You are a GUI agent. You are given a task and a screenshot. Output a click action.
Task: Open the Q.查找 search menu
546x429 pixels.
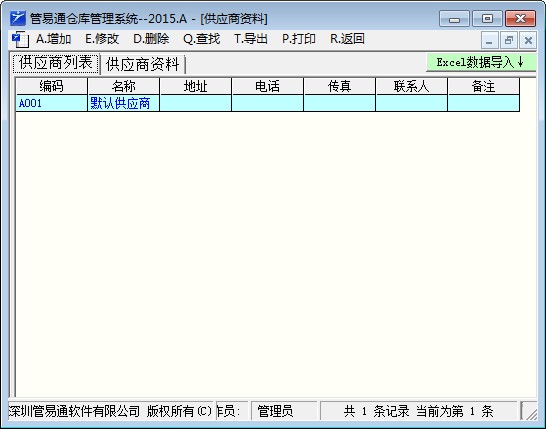(202, 39)
